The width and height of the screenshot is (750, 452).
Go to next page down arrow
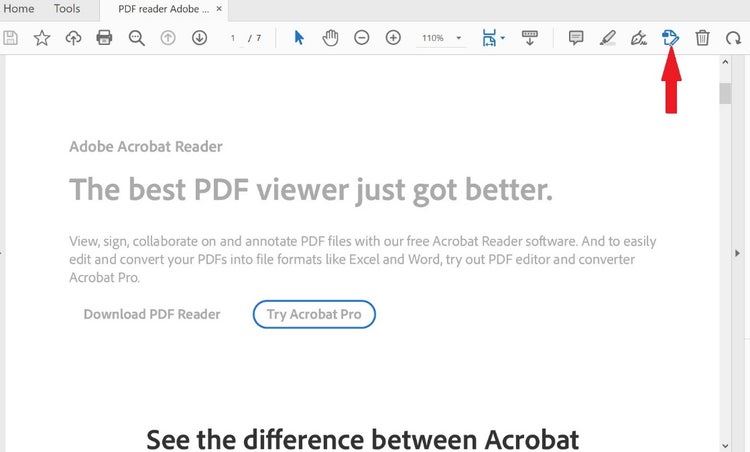(x=199, y=38)
